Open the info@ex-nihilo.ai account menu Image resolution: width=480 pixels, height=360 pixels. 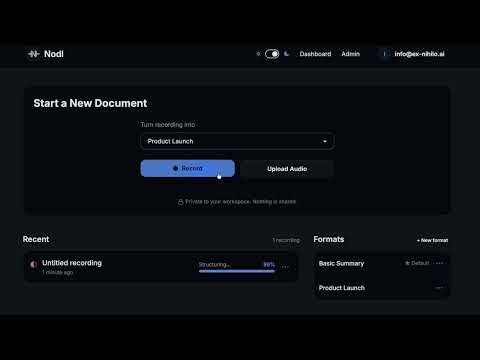pos(419,54)
